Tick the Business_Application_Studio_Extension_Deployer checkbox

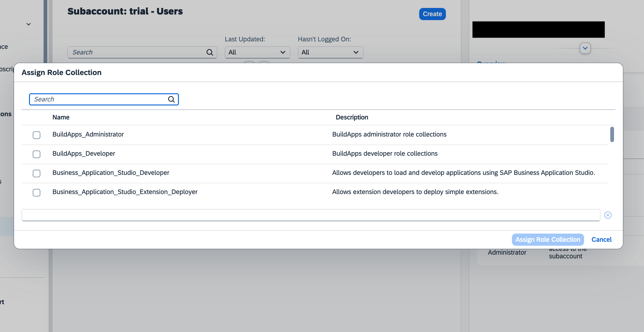click(37, 192)
